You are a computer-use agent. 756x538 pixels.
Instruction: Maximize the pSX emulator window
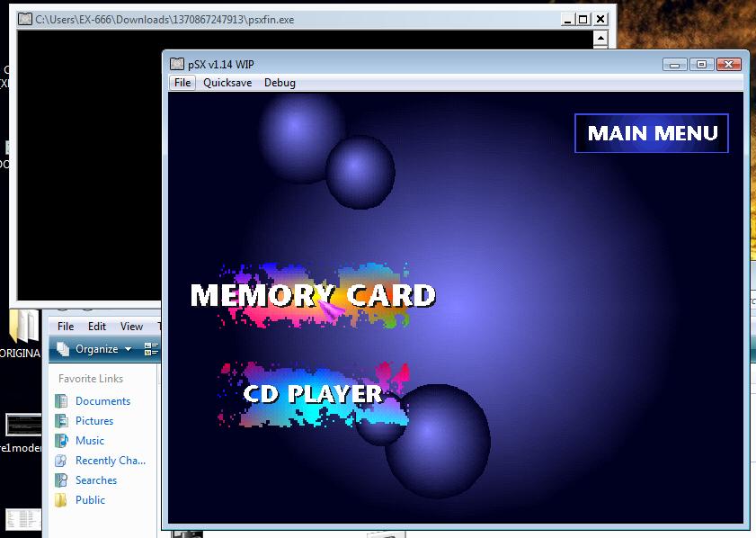point(702,64)
